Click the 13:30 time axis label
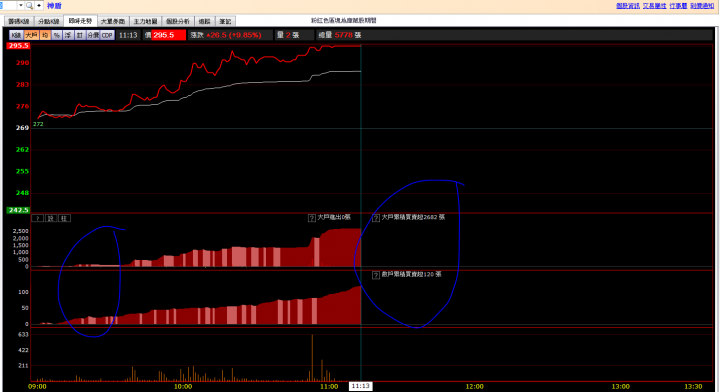The image size is (720, 392). (693, 386)
